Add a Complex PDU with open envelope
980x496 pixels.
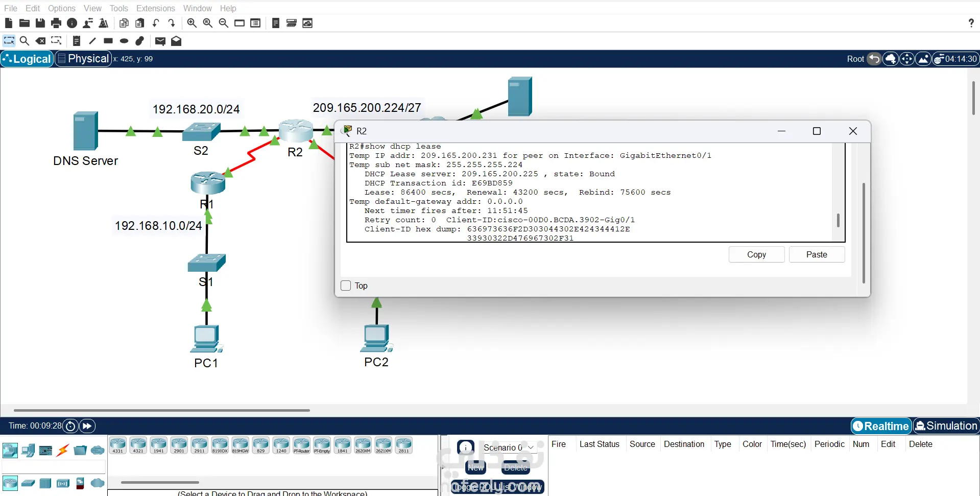[x=176, y=41]
